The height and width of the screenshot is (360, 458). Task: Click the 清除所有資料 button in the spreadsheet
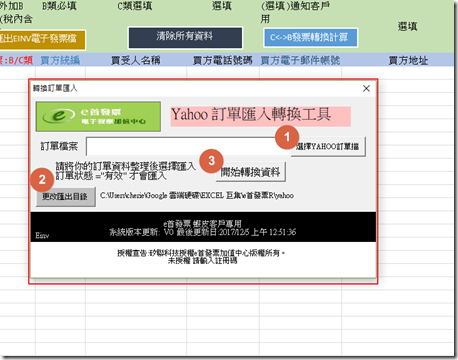coord(185,38)
